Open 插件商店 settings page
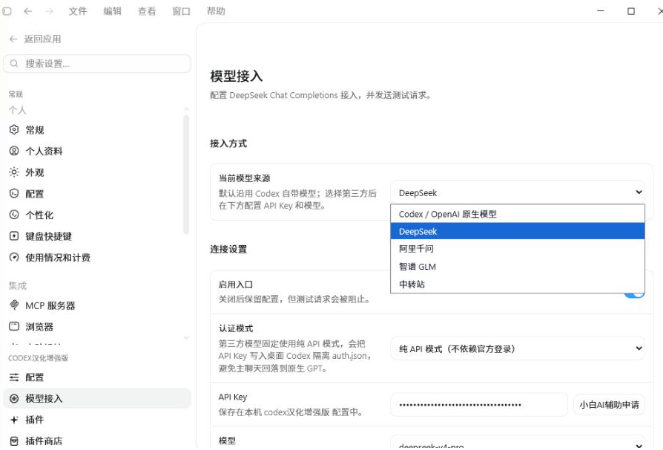 point(97,441)
